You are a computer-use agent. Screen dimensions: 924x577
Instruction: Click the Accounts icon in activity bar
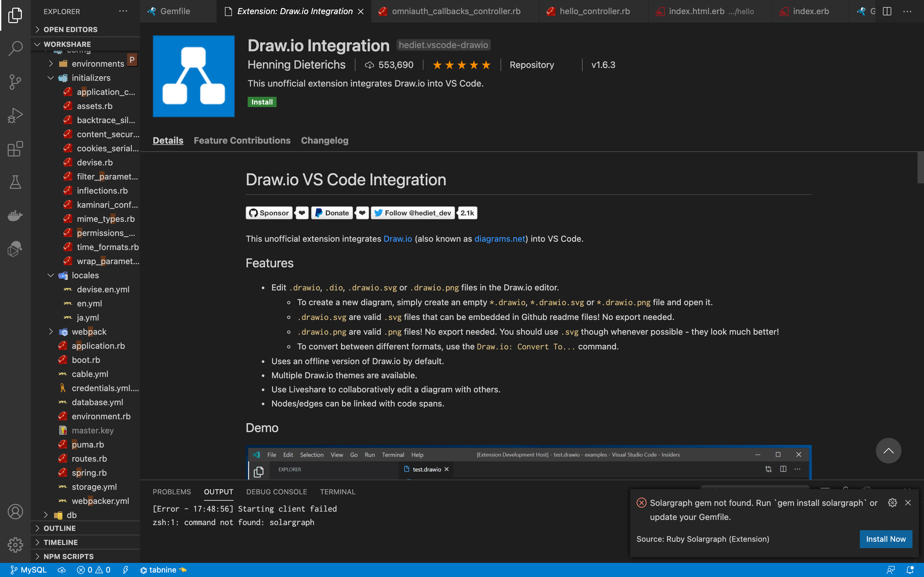tap(15, 512)
